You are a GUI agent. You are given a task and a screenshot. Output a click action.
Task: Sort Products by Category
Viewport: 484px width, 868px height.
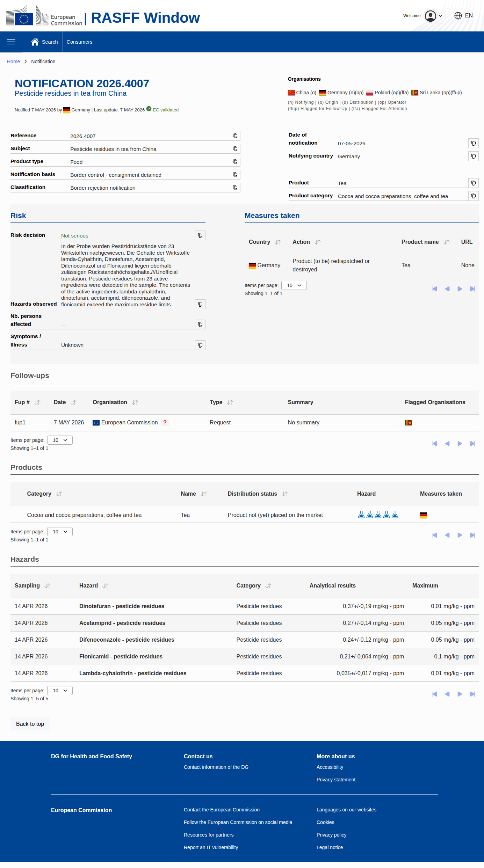tap(59, 494)
